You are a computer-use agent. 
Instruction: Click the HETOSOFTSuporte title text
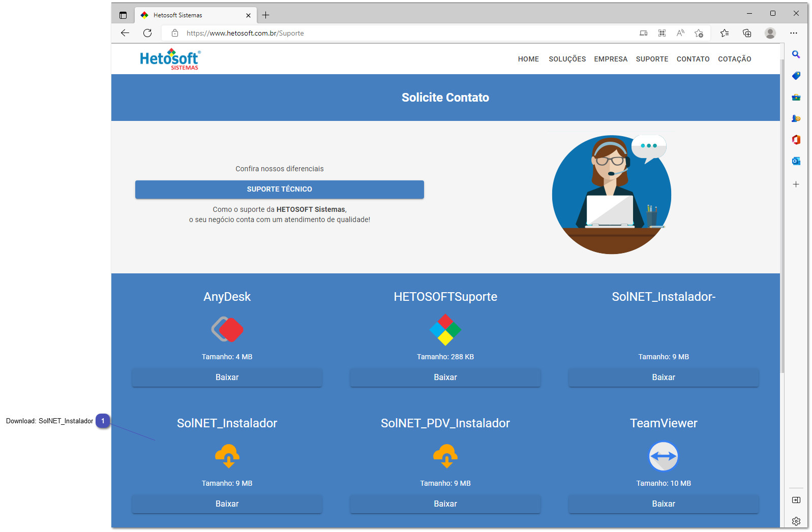[x=445, y=297]
